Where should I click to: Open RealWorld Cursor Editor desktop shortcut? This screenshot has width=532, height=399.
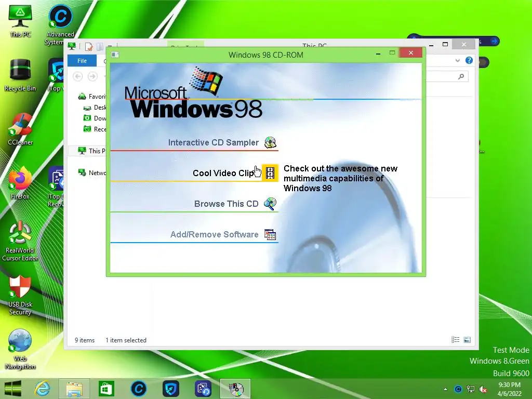point(20,241)
